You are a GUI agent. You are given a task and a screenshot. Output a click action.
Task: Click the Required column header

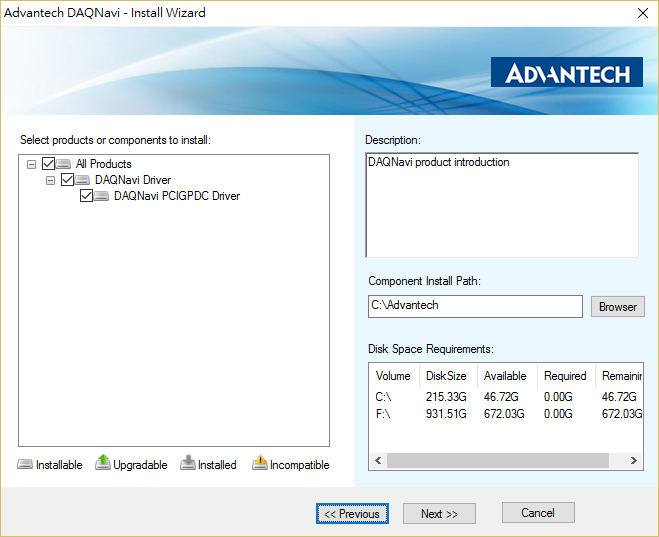tap(566, 376)
